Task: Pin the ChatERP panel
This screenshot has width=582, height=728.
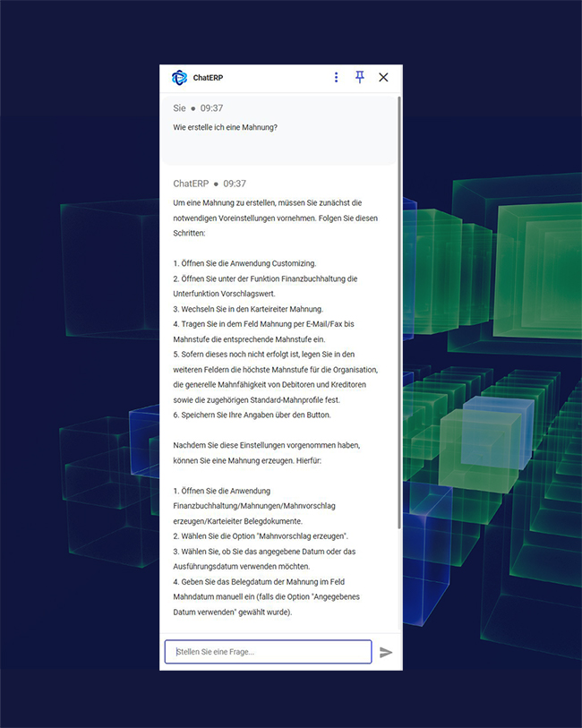Action: click(360, 78)
